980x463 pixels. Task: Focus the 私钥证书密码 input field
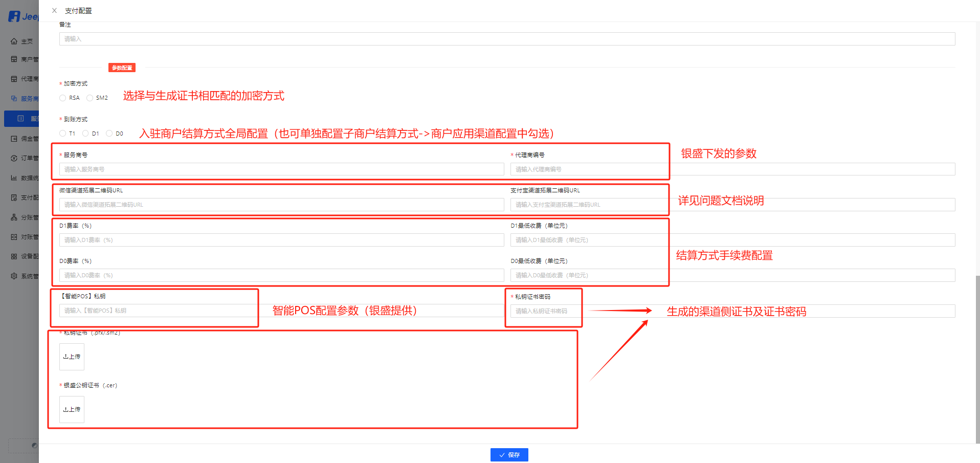point(545,311)
